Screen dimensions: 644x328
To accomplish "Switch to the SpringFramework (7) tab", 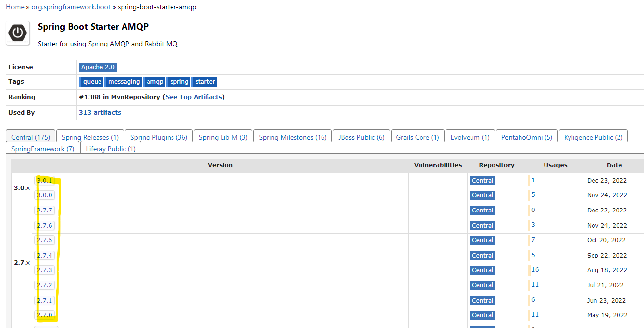I will tap(43, 149).
